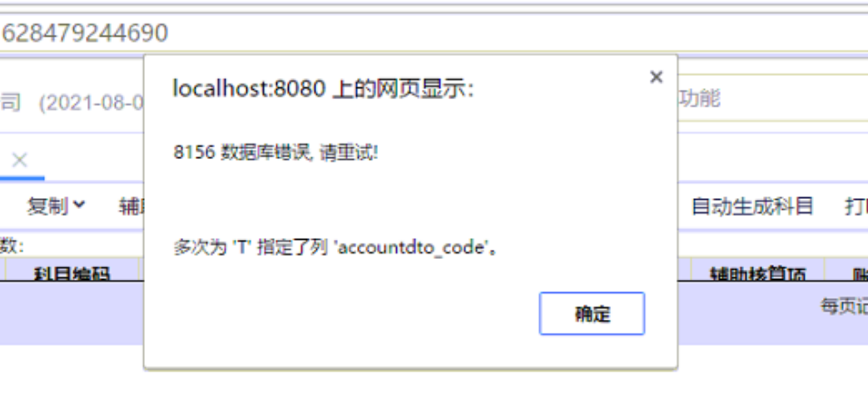Select 自动生成科目 in the toolbar
This screenshot has width=868, height=409.
(753, 206)
